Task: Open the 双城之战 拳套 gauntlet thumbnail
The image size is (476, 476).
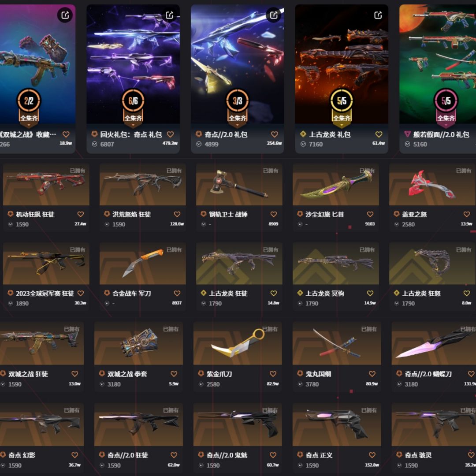Action: [139, 344]
